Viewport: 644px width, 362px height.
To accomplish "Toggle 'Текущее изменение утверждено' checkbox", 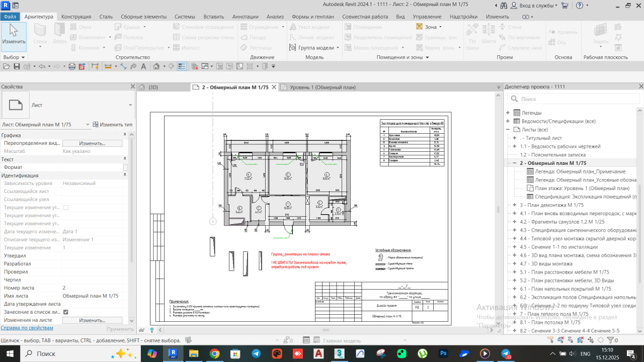I will point(65,208).
